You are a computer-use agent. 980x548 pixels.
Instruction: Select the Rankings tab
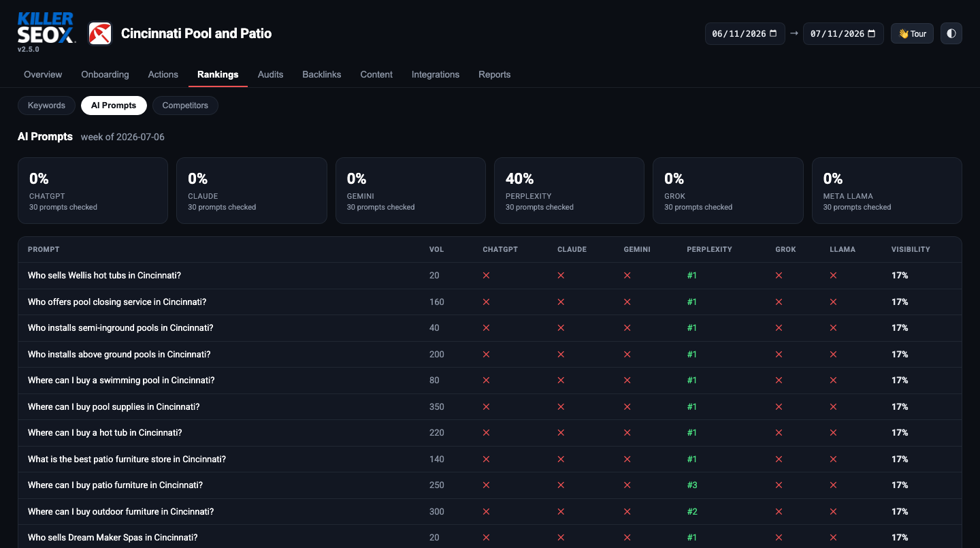point(218,74)
